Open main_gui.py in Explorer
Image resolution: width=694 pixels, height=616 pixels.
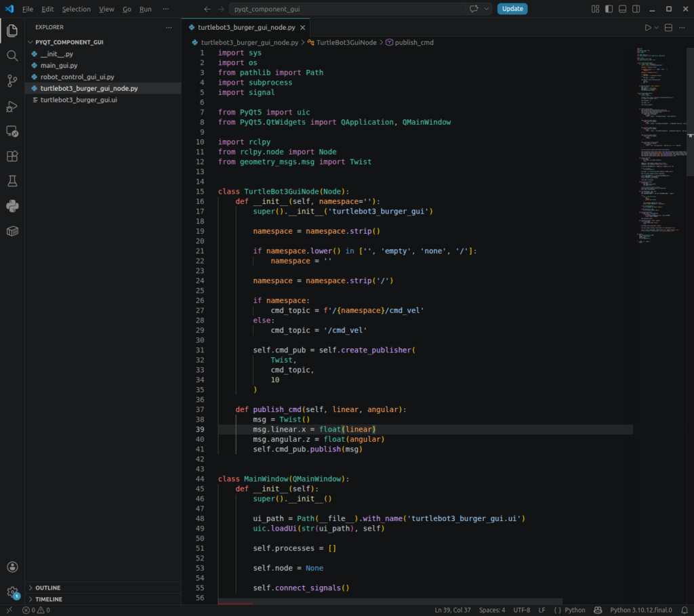pos(103,66)
